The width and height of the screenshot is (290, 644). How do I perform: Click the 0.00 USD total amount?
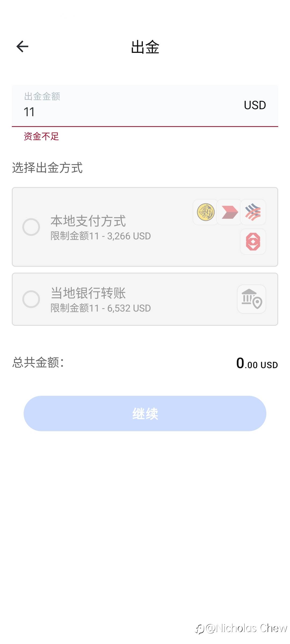(x=257, y=363)
